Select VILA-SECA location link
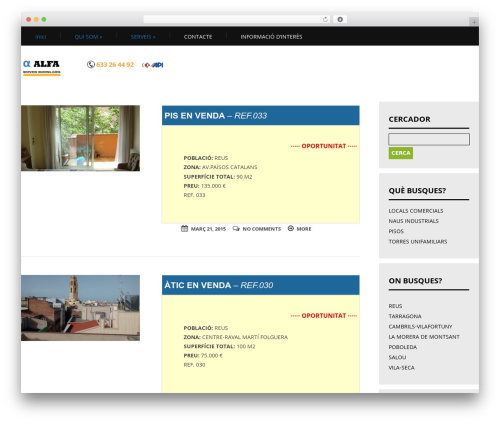 click(402, 368)
